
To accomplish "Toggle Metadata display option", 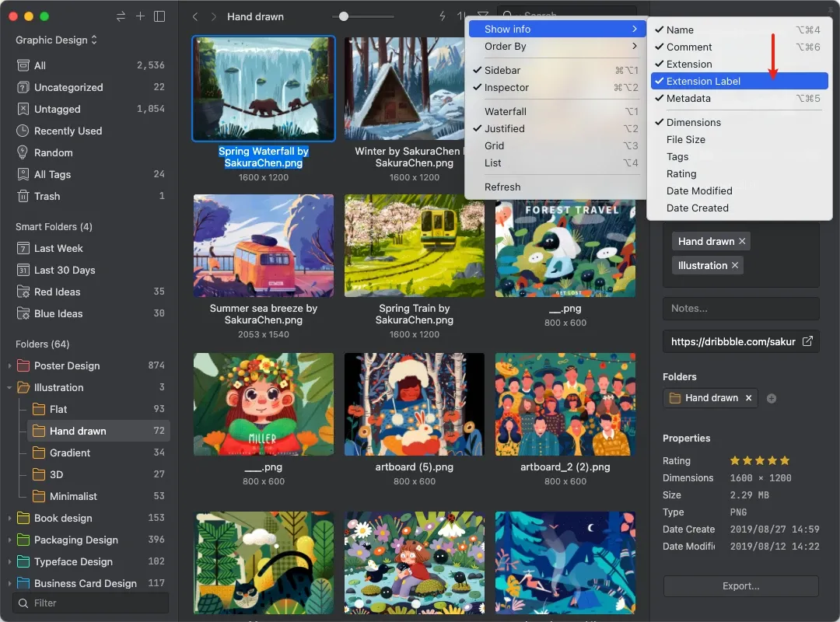I will 740,99.
